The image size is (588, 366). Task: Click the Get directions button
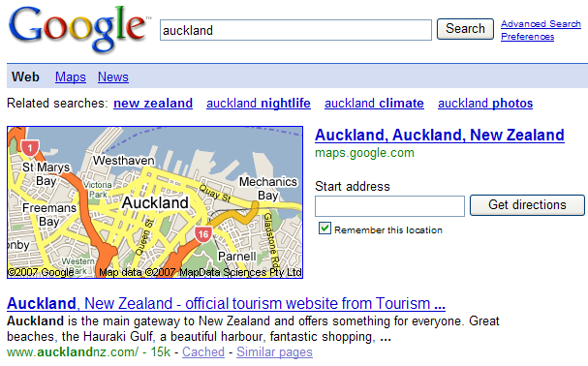click(527, 205)
